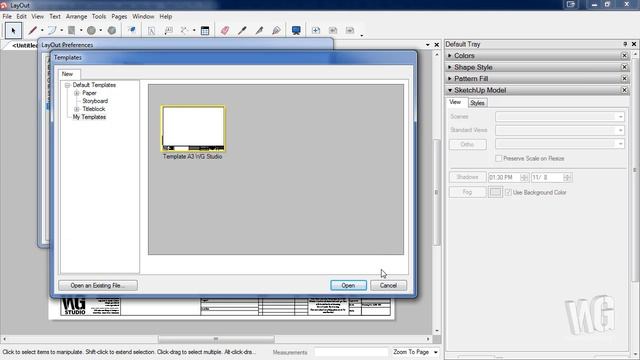
Task: Open Circle tool options arrow
Action: [x=101, y=31]
